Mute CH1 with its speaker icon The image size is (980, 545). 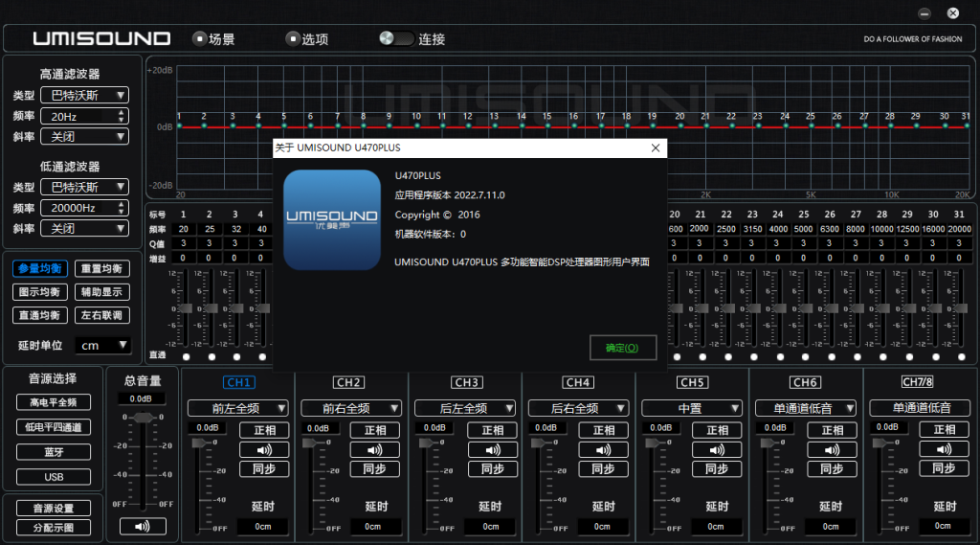click(264, 450)
